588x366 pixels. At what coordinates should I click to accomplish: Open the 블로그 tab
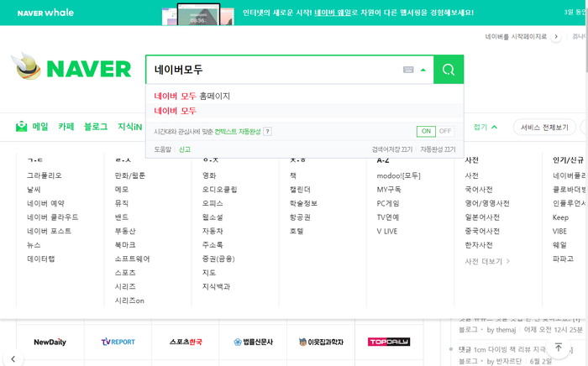point(96,127)
